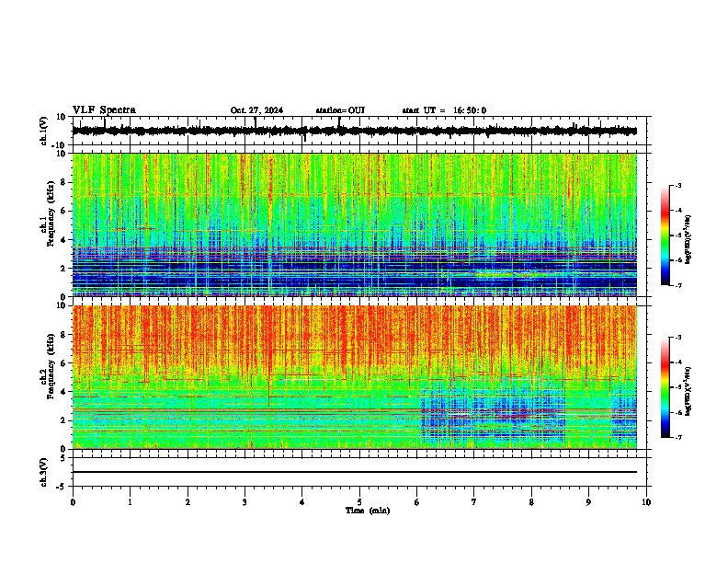Screen dimensions: 728x563
Task: Click the "-5" tick on ch.3(V) axis
Action: tap(63, 487)
